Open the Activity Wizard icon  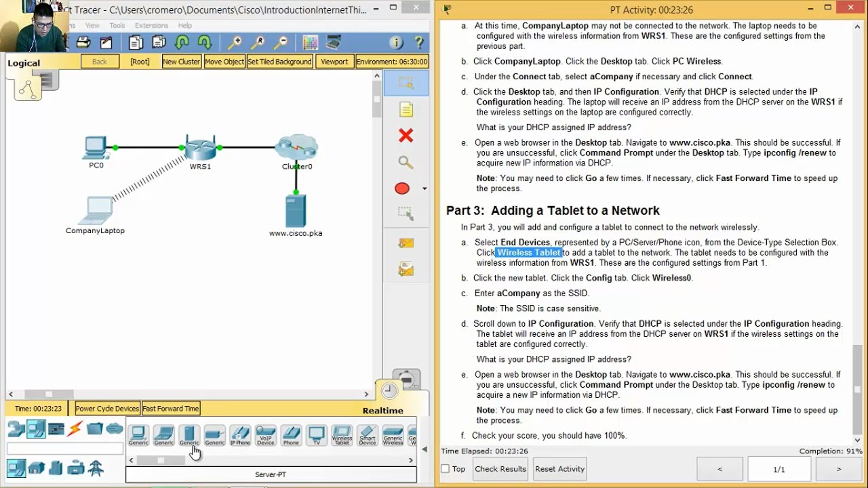pyautogui.click(x=106, y=43)
